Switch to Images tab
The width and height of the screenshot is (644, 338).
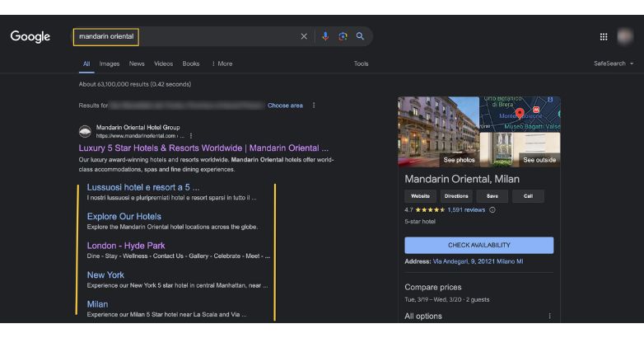[x=110, y=63]
